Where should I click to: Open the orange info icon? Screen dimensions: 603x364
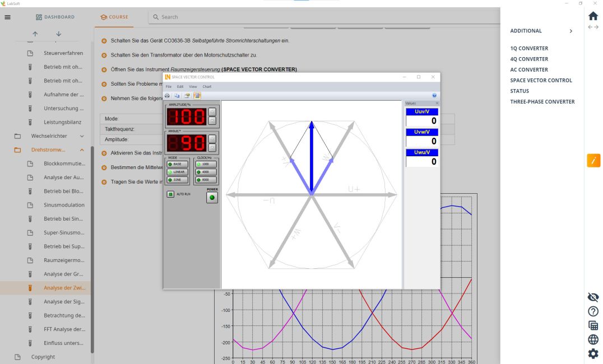593,160
